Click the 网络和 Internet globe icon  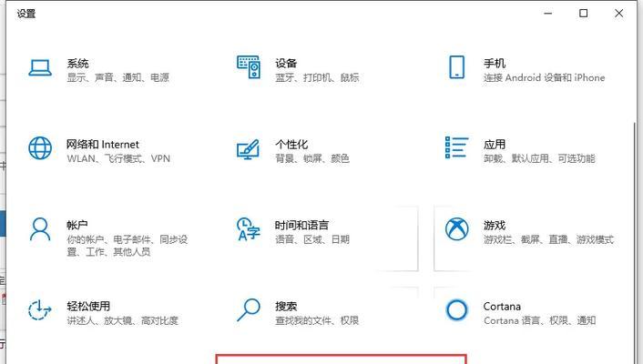40,148
